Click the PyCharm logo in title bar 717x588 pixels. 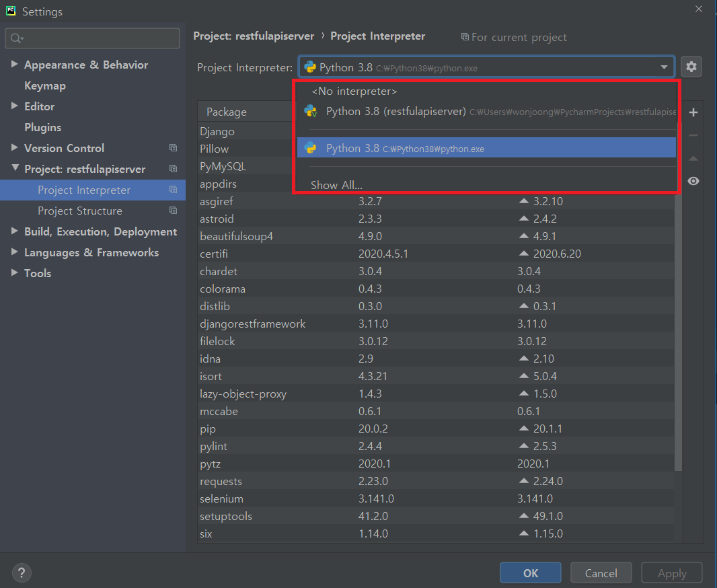click(11, 11)
